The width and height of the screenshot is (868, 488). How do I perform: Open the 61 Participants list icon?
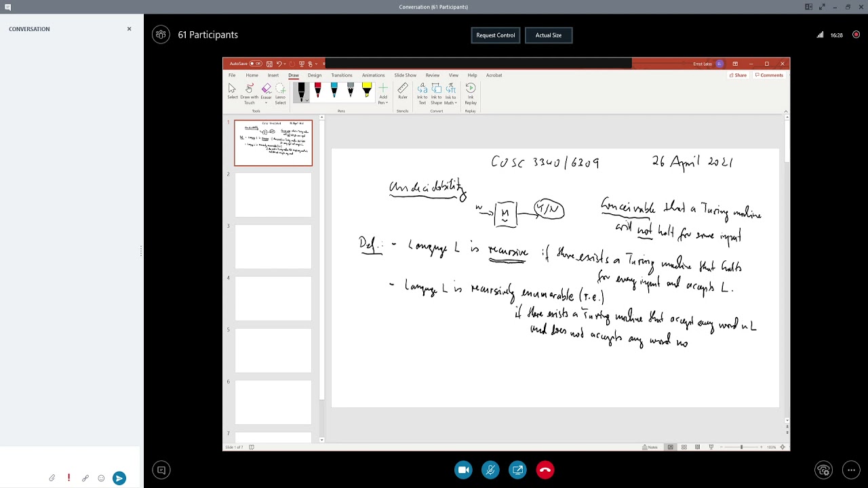click(x=161, y=35)
